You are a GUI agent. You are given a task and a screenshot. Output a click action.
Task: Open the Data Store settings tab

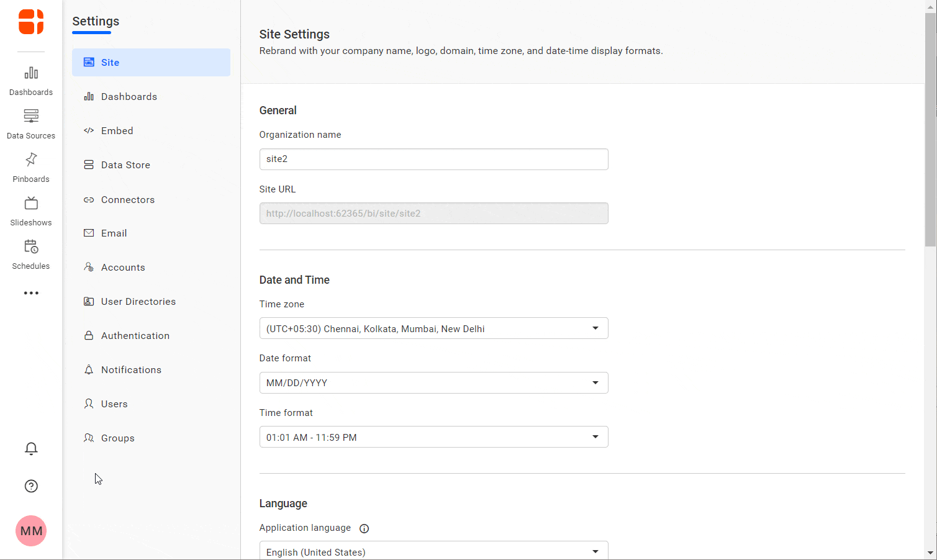(151, 165)
